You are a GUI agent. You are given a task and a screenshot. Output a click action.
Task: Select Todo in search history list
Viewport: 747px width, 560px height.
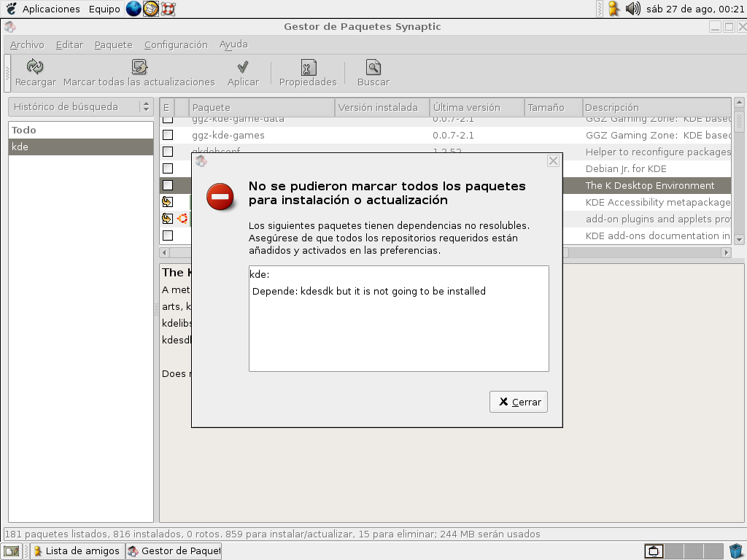(x=81, y=130)
